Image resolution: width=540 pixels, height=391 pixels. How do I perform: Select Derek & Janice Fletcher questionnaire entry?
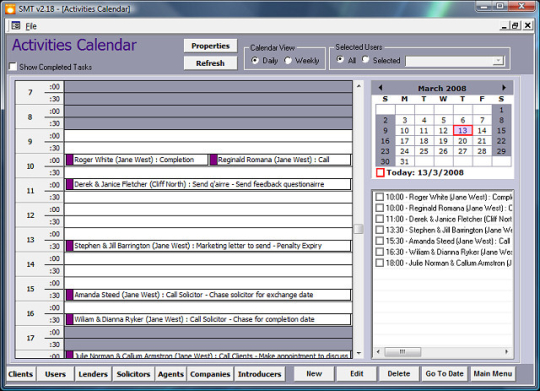208,184
